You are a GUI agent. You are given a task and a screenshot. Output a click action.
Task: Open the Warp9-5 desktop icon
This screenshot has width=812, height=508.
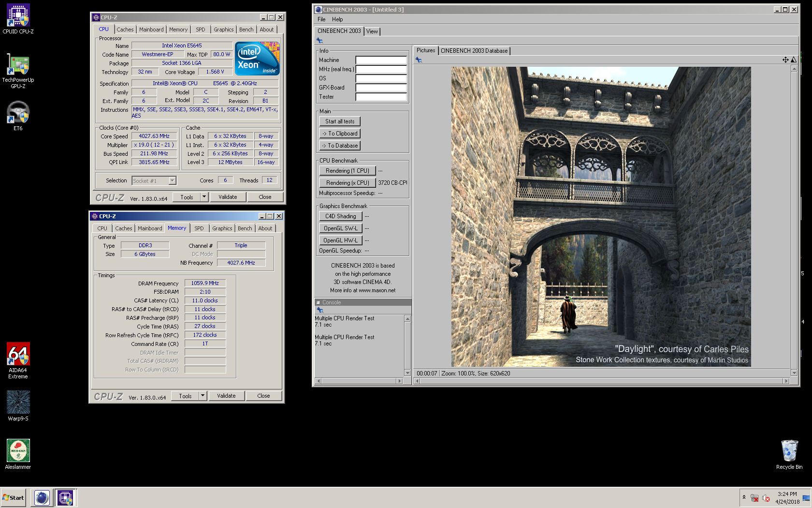pos(18,406)
